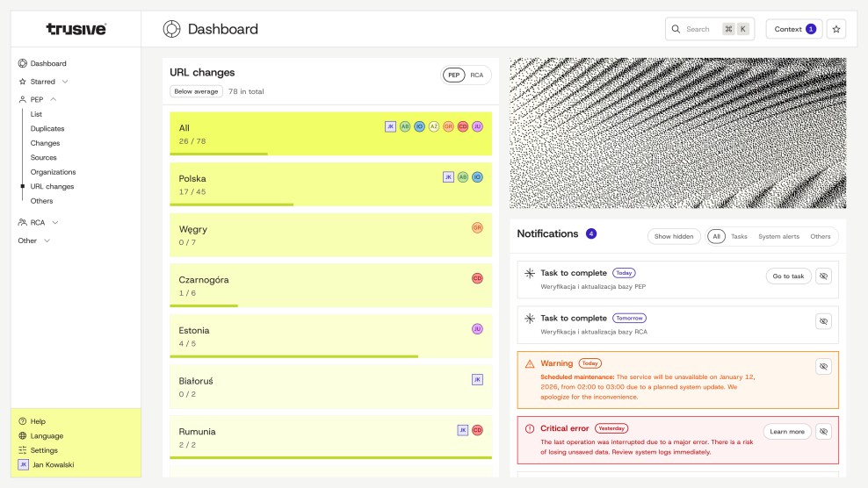Collapse the PEP section in sidebar
The width and height of the screenshot is (868, 488).
54,100
